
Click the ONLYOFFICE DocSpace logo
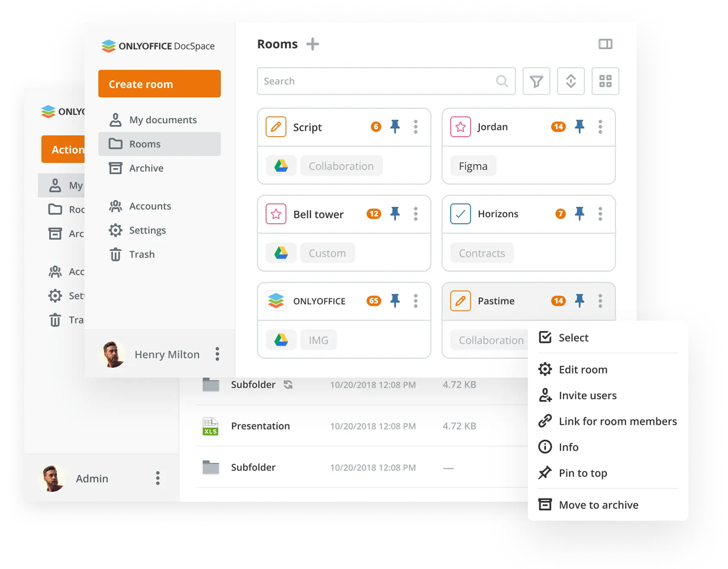pos(158,46)
